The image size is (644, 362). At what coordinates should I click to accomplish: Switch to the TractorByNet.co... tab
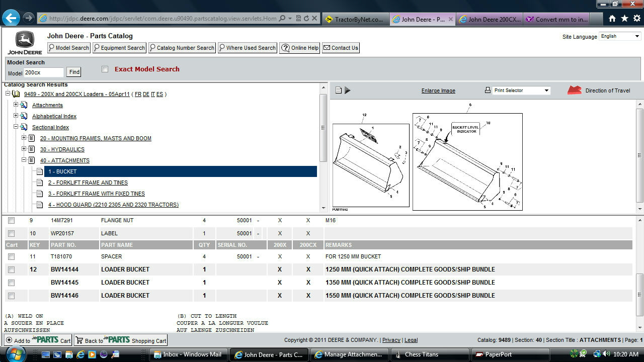click(355, 19)
